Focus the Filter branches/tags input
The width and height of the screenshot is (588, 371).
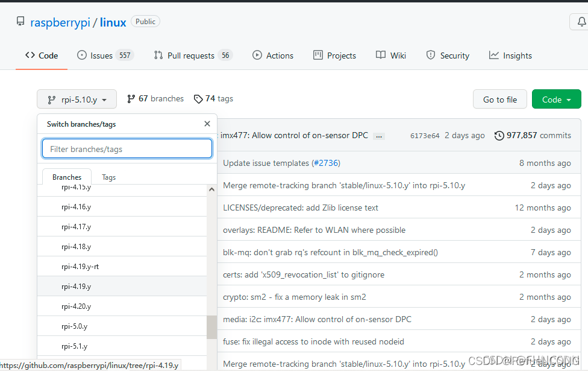point(127,148)
